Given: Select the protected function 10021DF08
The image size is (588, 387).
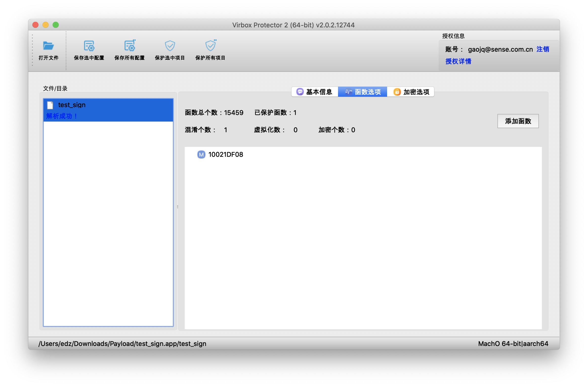Looking at the screenshot, I should [x=225, y=154].
